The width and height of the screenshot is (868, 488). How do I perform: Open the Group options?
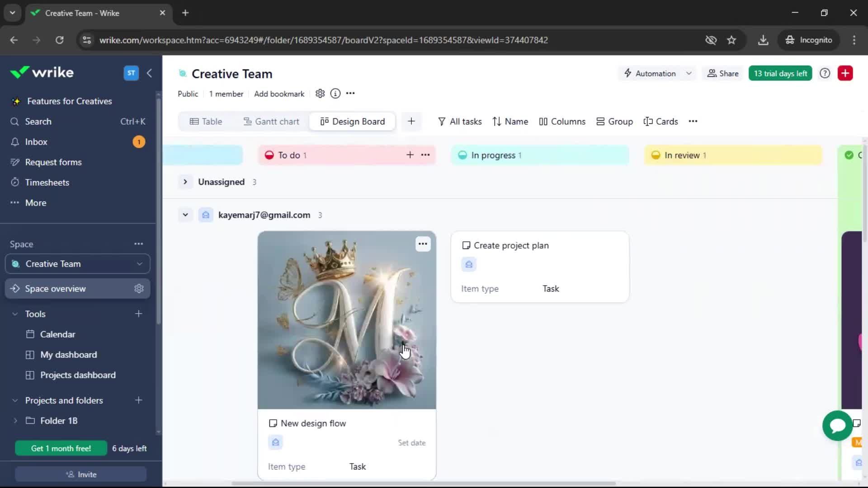[x=614, y=122]
